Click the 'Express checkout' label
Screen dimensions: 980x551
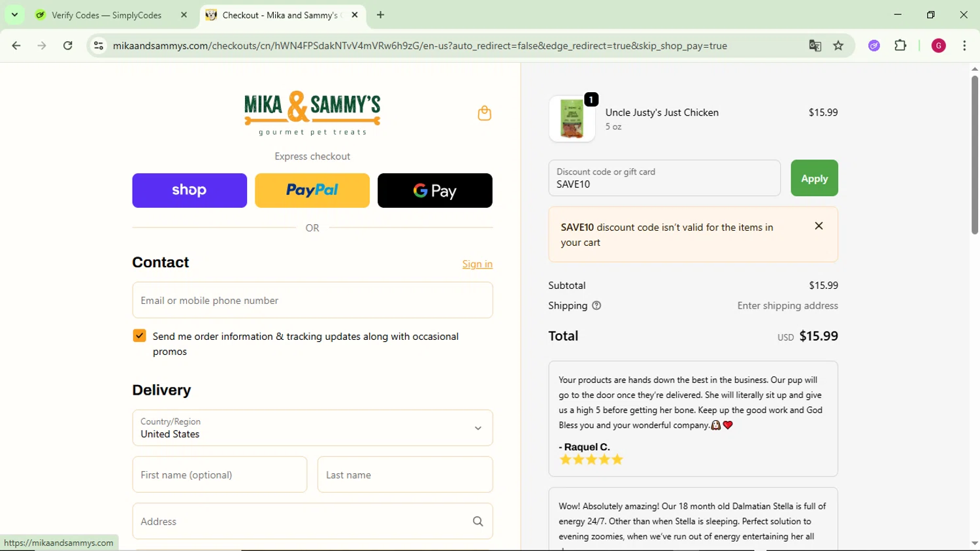[312, 156]
